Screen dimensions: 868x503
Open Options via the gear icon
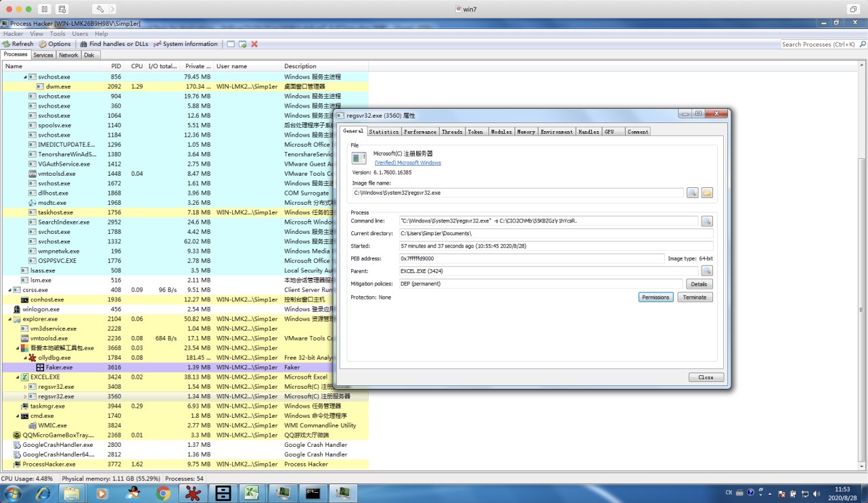(43, 44)
